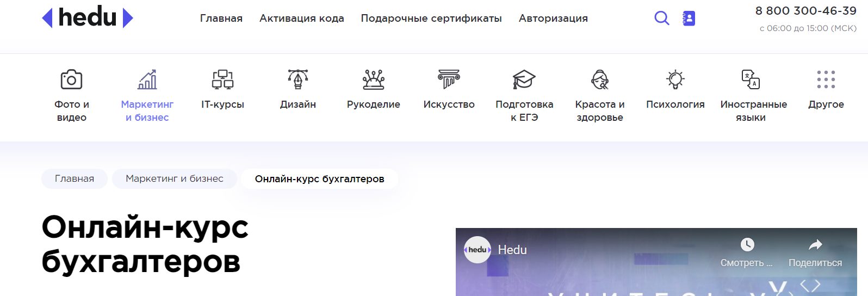This screenshot has width=868, height=296.
Task: Open the Дизайн pen tool category
Action: (298, 80)
